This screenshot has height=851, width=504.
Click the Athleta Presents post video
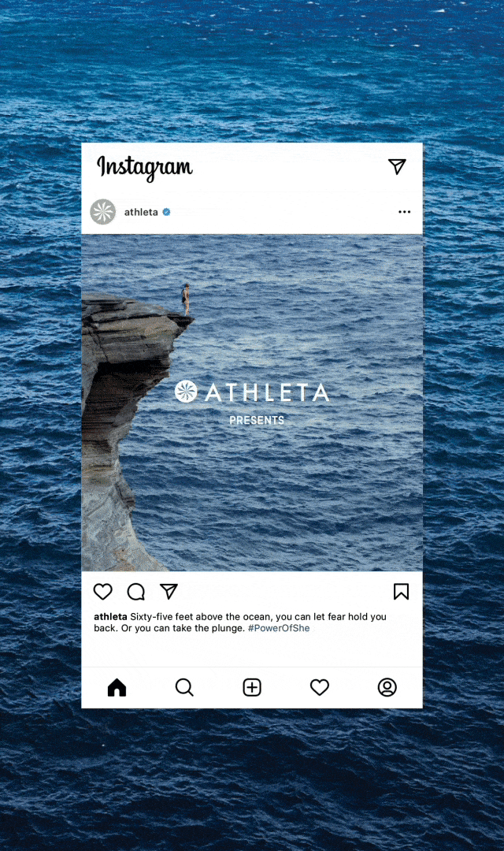(x=252, y=402)
